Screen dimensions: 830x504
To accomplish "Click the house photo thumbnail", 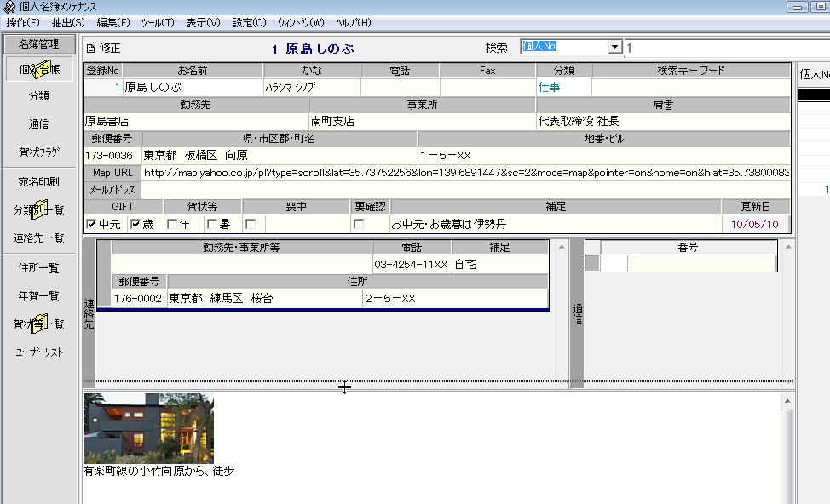I will point(149,428).
